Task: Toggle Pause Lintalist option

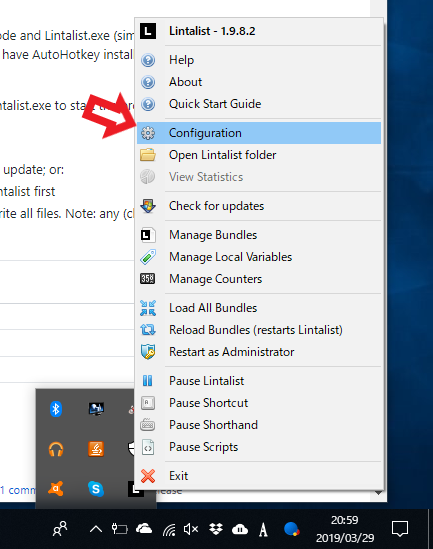Action: (259, 381)
